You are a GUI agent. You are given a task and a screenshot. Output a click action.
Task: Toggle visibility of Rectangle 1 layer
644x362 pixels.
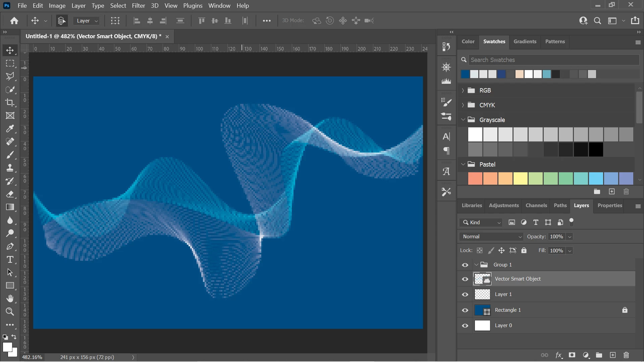(465, 310)
